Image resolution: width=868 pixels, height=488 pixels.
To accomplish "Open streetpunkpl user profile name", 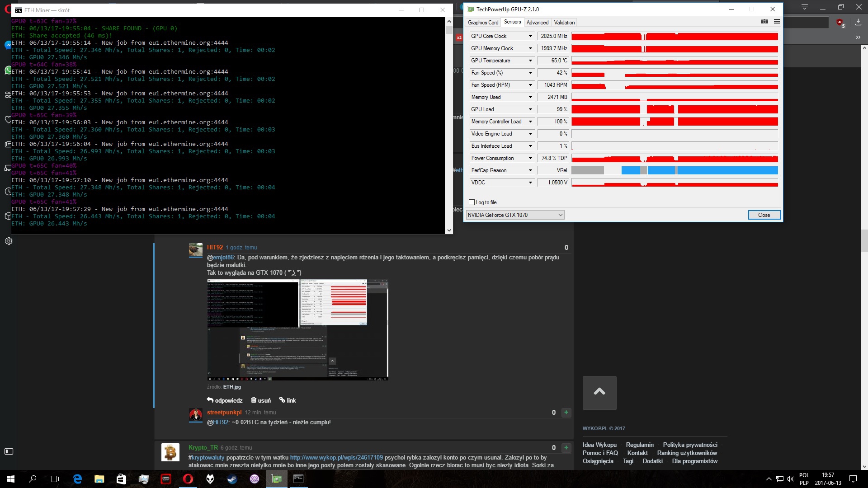I will [224, 412].
